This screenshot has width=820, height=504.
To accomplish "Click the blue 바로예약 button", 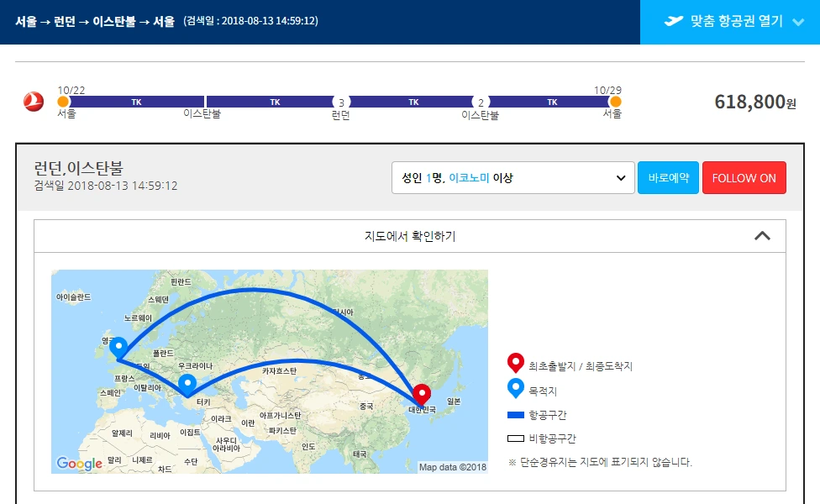I will coord(668,177).
